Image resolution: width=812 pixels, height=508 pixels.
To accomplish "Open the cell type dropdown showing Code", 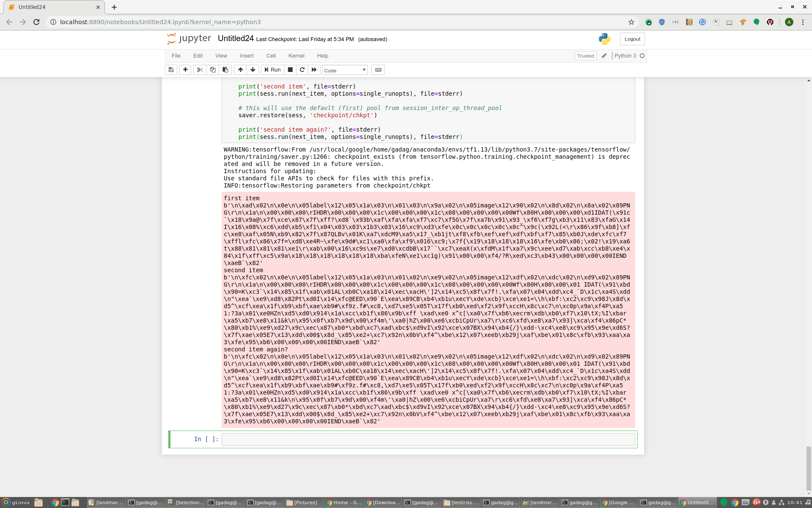I will [344, 70].
